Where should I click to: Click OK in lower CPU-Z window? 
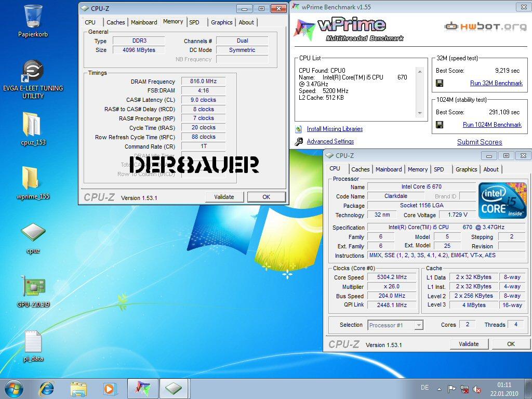[x=511, y=344]
